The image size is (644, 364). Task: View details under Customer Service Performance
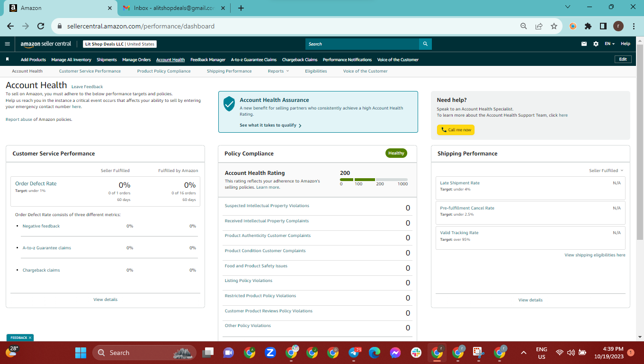(106, 300)
